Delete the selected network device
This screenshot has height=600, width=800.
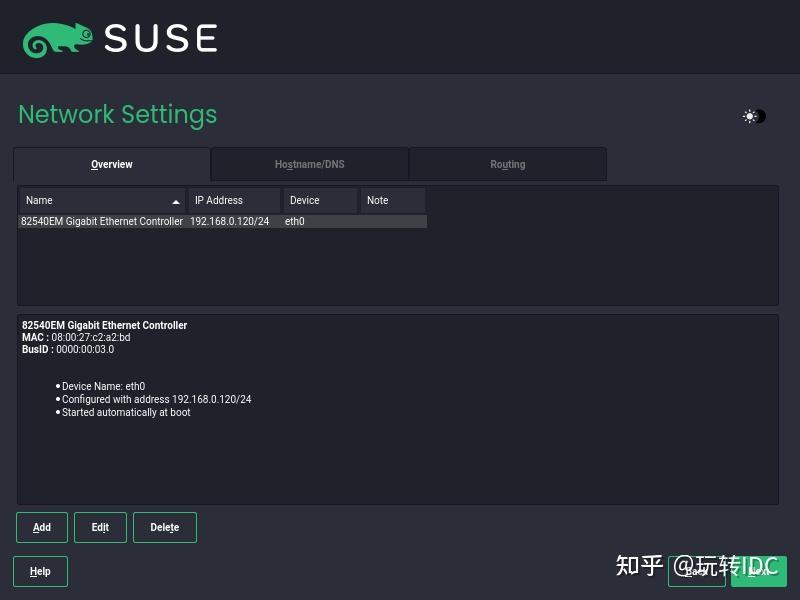pyautogui.click(x=164, y=527)
